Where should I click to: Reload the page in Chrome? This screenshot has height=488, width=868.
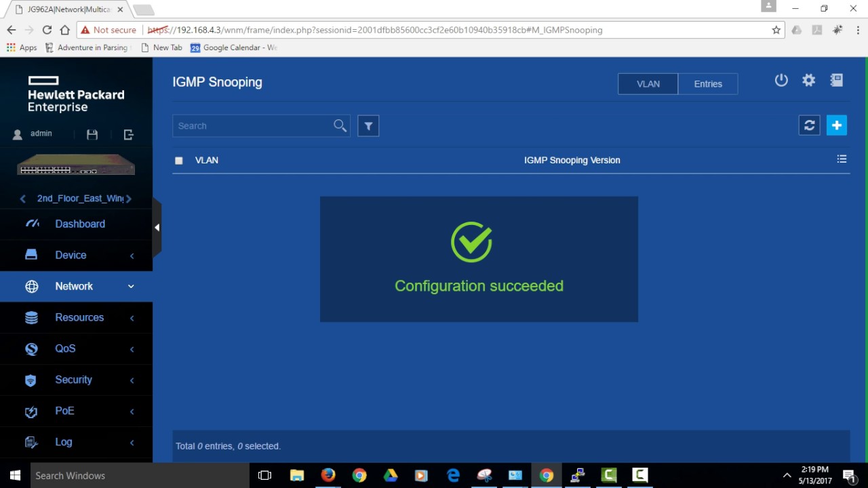[47, 30]
